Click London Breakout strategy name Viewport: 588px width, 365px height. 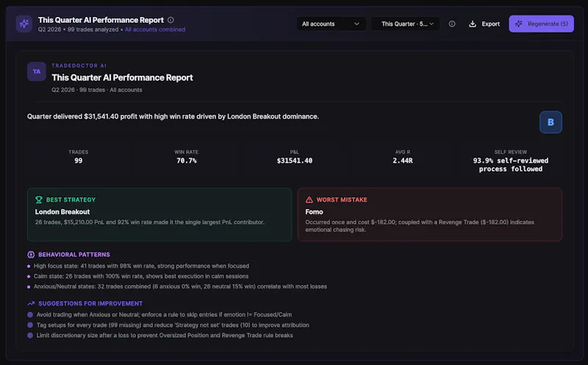click(62, 212)
